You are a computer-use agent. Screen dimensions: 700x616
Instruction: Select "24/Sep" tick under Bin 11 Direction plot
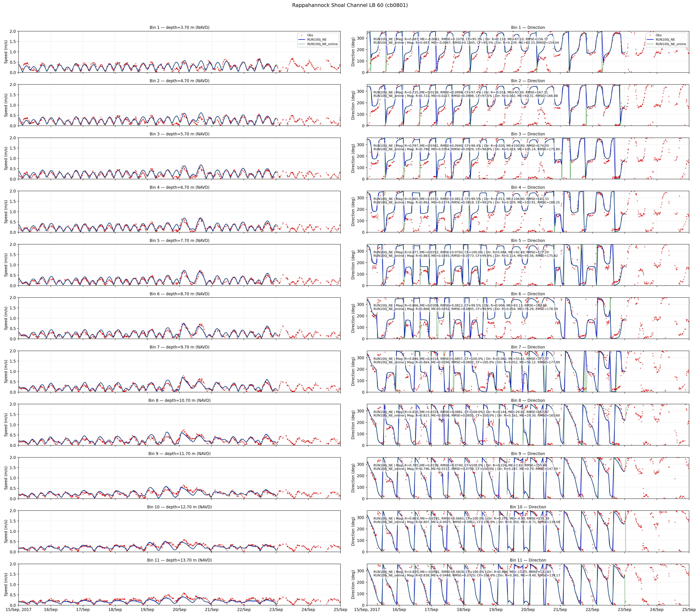(657, 610)
